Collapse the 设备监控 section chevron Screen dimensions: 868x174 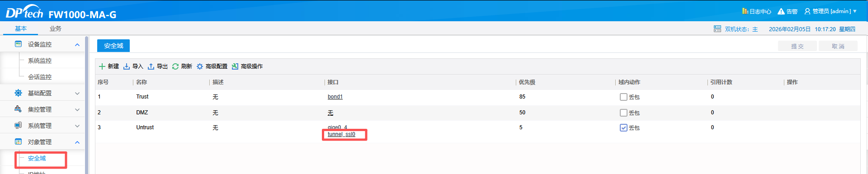click(x=77, y=45)
